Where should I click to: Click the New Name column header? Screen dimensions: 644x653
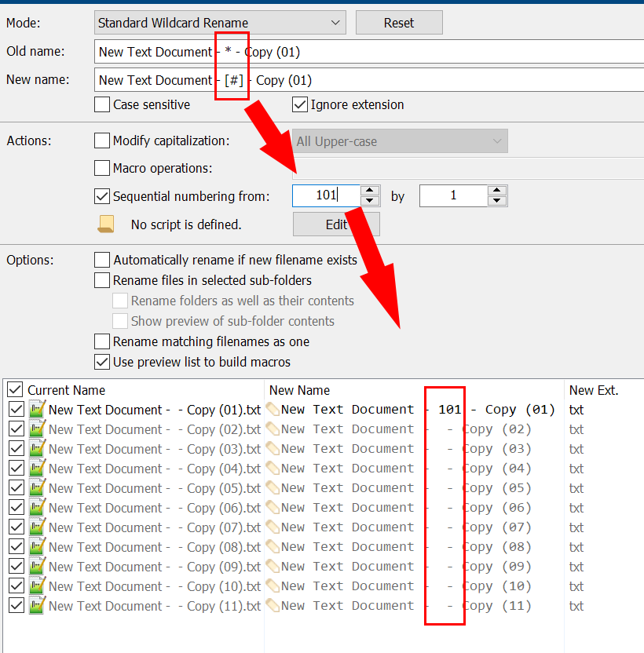pos(299,390)
